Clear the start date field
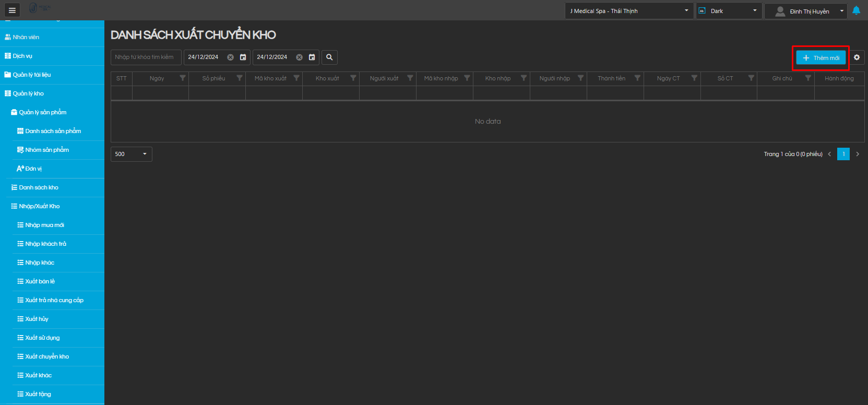The image size is (868, 405). pyautogui.click(x=230, y=57)
